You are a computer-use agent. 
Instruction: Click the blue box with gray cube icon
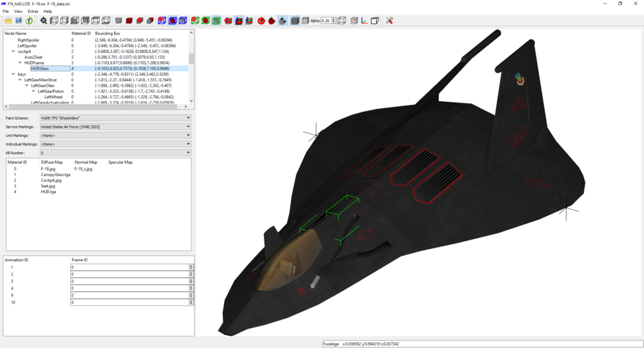pyautogui.click(x=183, y=21)
